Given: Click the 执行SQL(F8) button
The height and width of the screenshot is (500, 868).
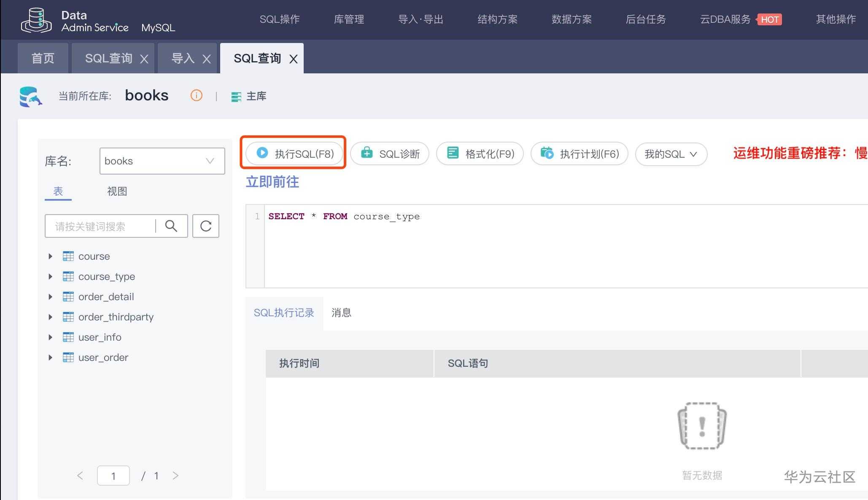Looking at the screenshot, I should tap(294, 153).
